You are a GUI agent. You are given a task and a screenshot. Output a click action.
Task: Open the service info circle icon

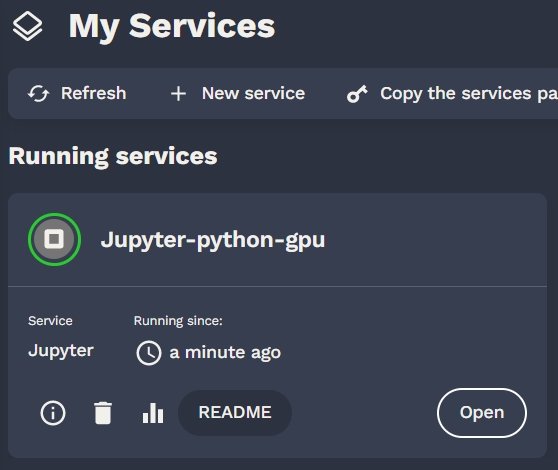click(x=53, y=413)
